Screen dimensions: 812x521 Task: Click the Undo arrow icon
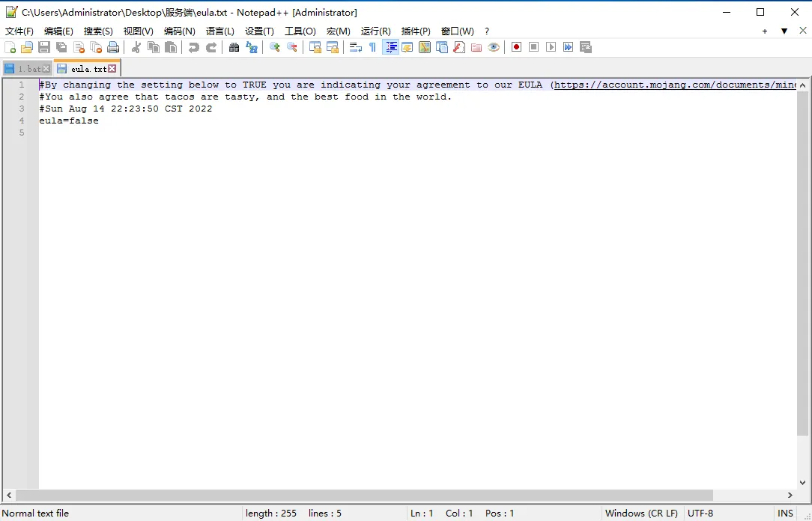[x=194, y=47]
